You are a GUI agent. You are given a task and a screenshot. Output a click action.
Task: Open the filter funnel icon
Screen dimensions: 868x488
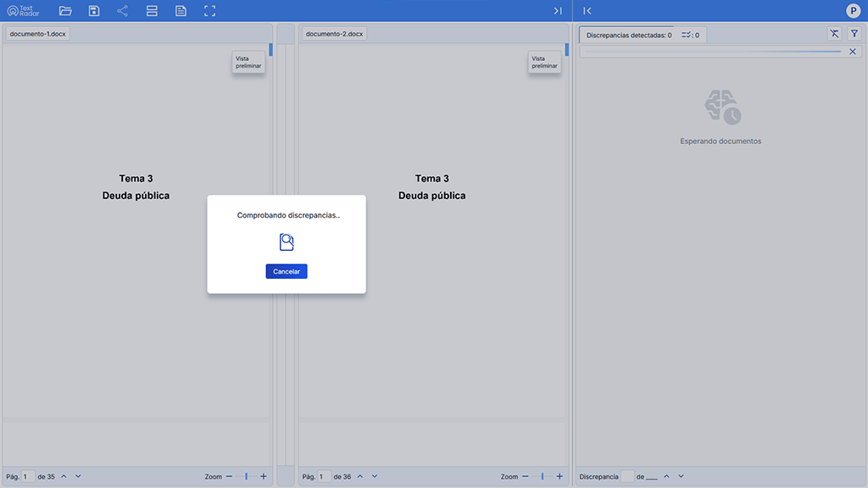click(854, 34)
